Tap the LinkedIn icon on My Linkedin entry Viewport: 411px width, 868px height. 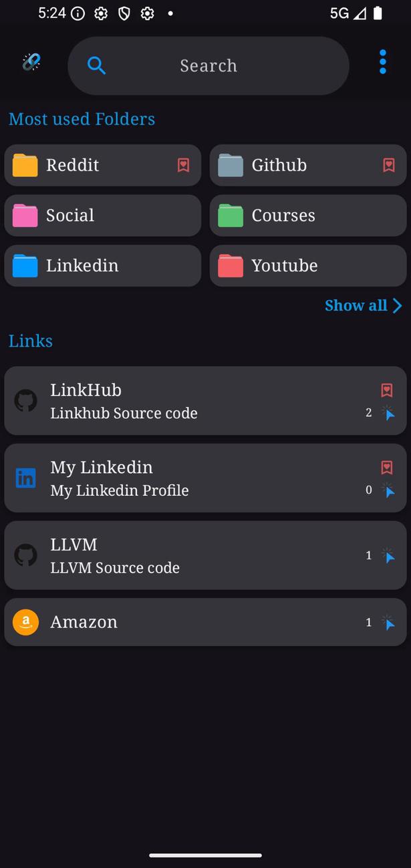[25, 478]
